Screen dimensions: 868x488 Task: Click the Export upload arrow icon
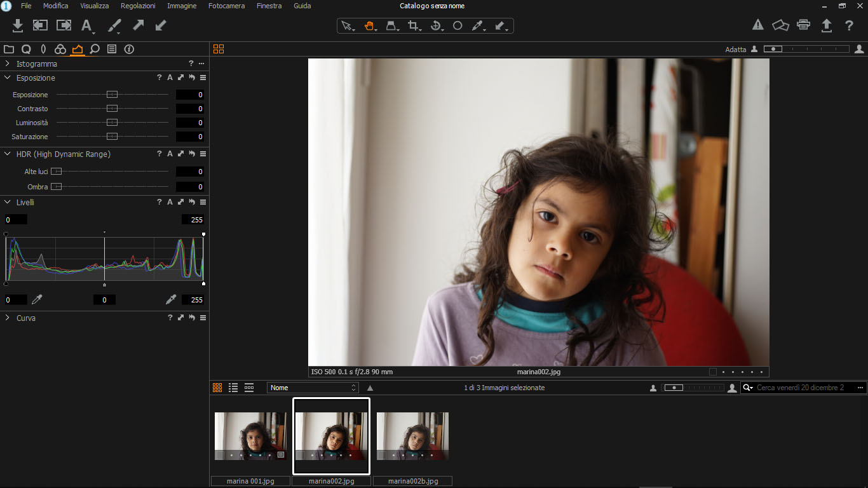(x=826, y=25)
